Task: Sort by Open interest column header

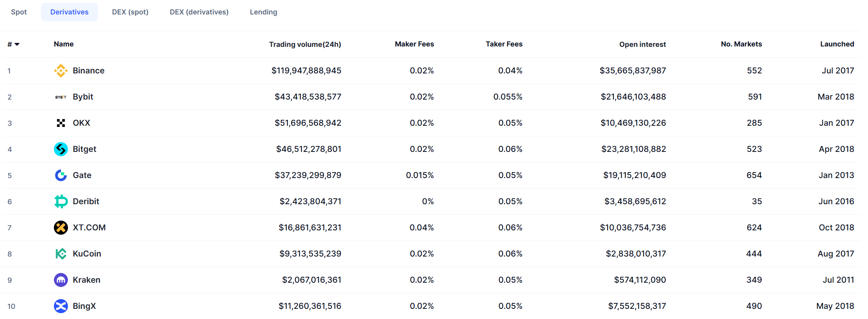Action: click(642, 45)
